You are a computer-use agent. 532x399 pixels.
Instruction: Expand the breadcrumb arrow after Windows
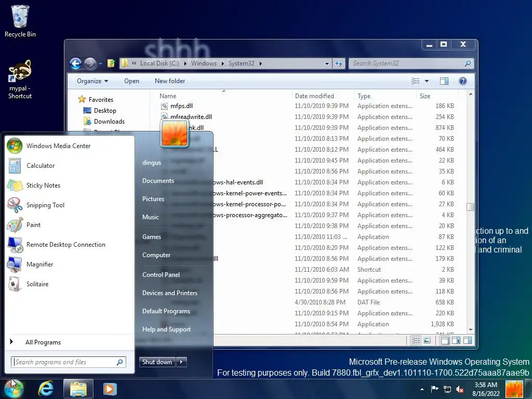tap(222, 63)
